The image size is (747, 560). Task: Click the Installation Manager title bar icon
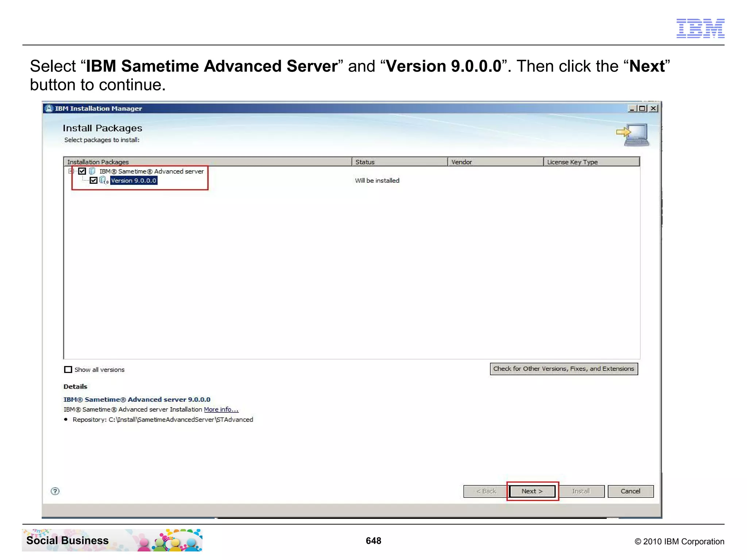pos(49,108)
